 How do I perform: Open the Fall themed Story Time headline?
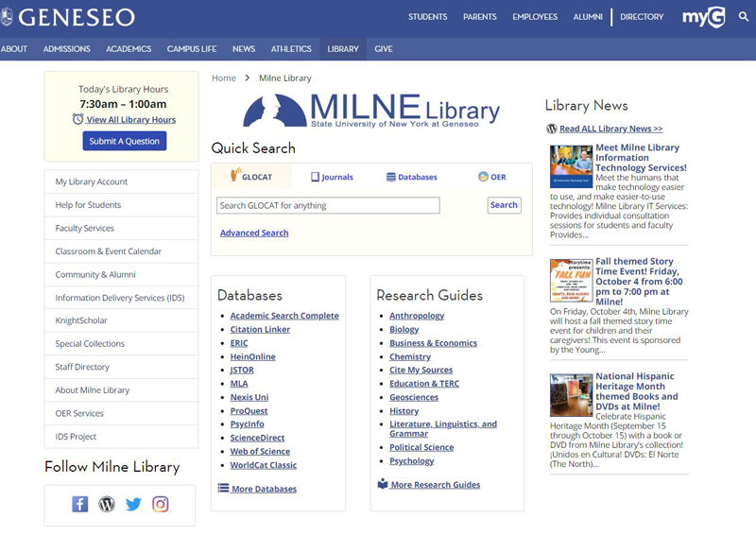coord(639,282)
